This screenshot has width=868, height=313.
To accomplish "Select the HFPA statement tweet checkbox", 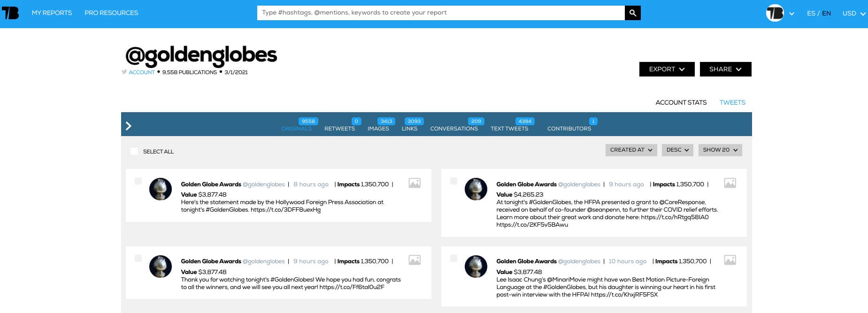I will [138, 181].
